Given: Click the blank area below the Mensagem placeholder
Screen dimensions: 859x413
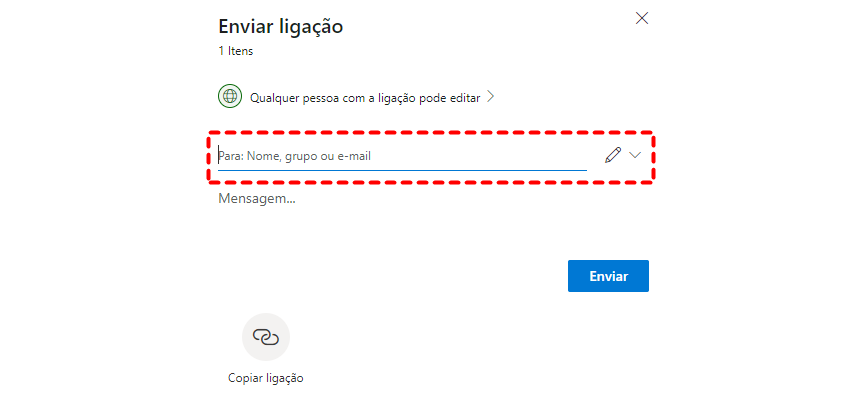Looking at the screenshot, I should [400, 228].
